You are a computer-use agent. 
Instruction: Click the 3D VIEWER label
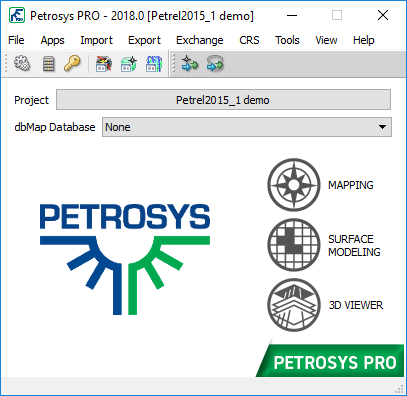click(x=356, y=305)
